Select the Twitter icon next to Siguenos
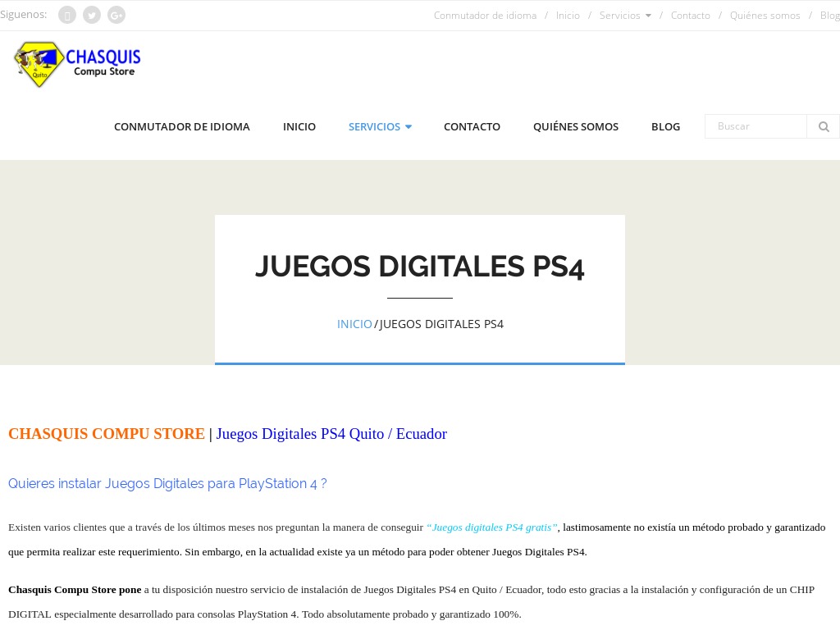The height and width of the screenshot is (630, 840). pos(91,15)
